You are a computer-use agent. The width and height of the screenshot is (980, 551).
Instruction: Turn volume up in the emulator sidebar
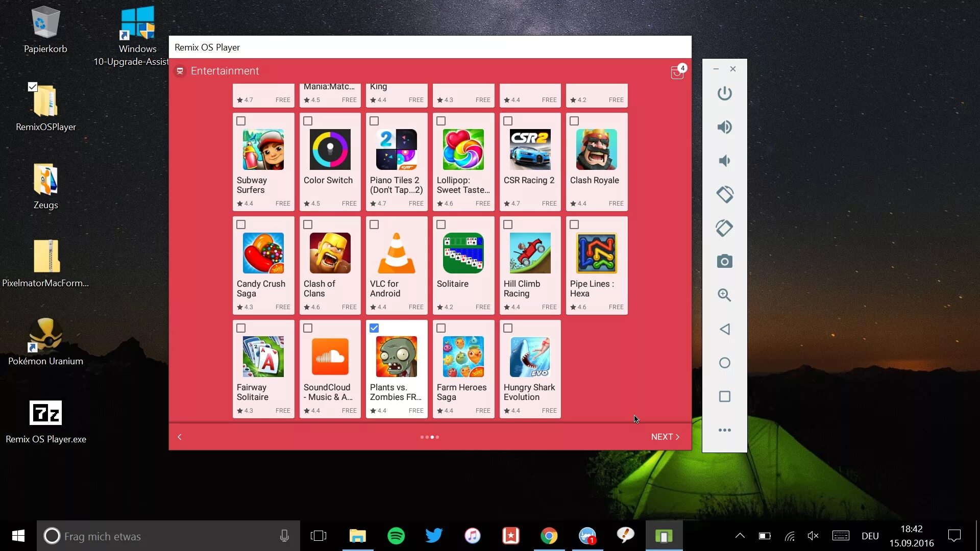point(724,127)
